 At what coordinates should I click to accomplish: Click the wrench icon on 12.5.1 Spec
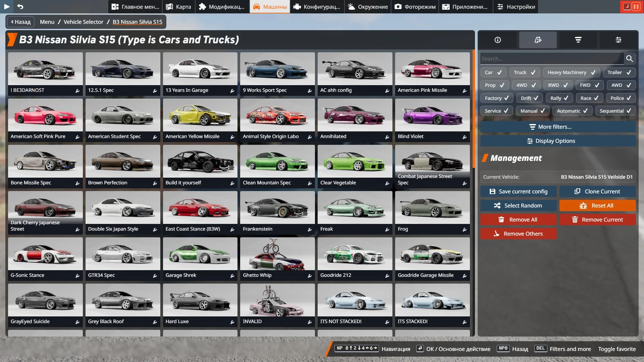155,90
